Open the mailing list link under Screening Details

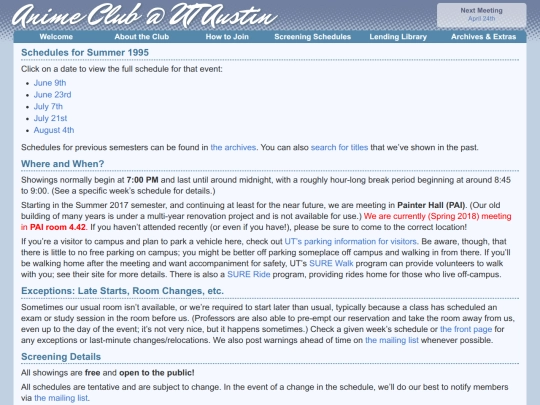click(x=61, y=398)
